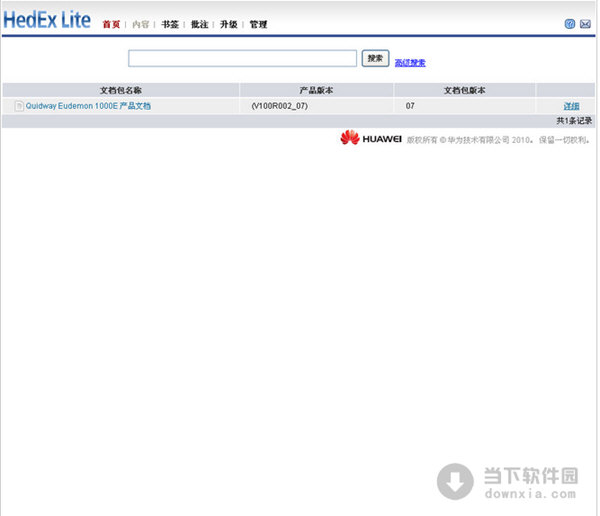Open the 升级 upgrade menu
Viewport: 600px width, 516px height.
click(x=228, y=24)
